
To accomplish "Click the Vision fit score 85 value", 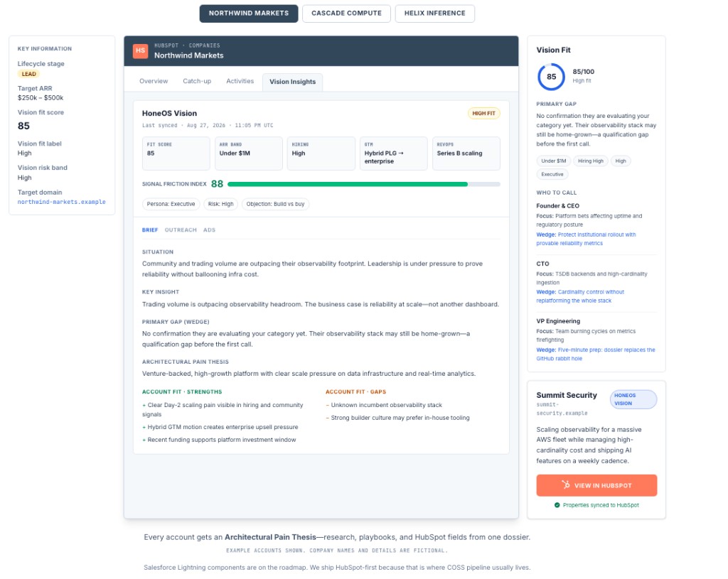I will tap(23, 126).
